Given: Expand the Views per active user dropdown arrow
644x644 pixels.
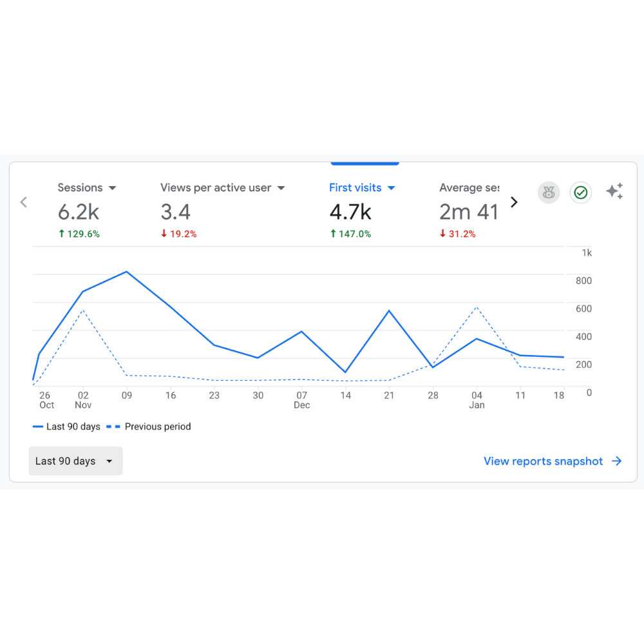Looking at the screenshot, I should coord(281,188).
